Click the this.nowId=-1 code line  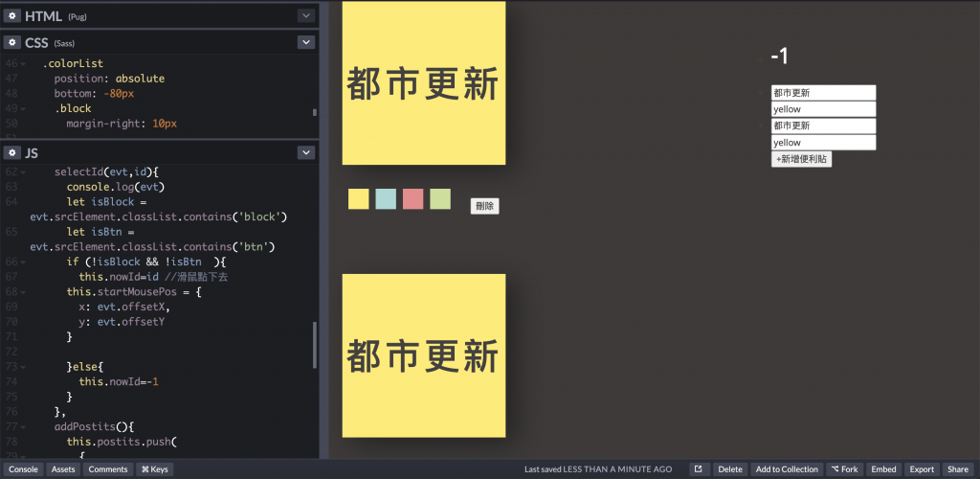119,381
